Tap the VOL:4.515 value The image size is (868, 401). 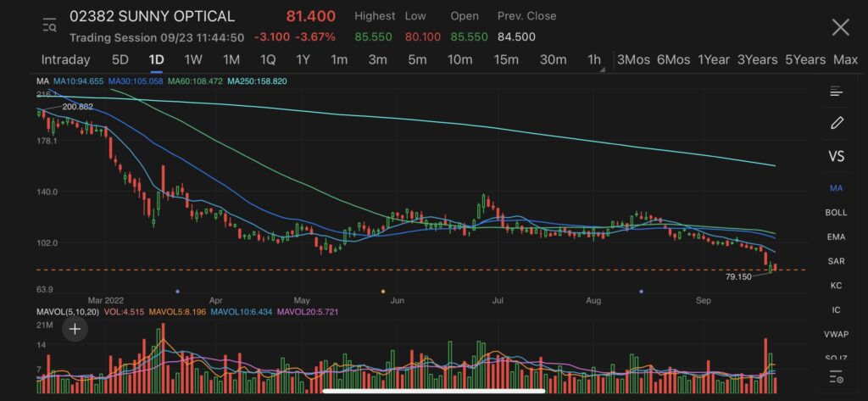point(124,312)
